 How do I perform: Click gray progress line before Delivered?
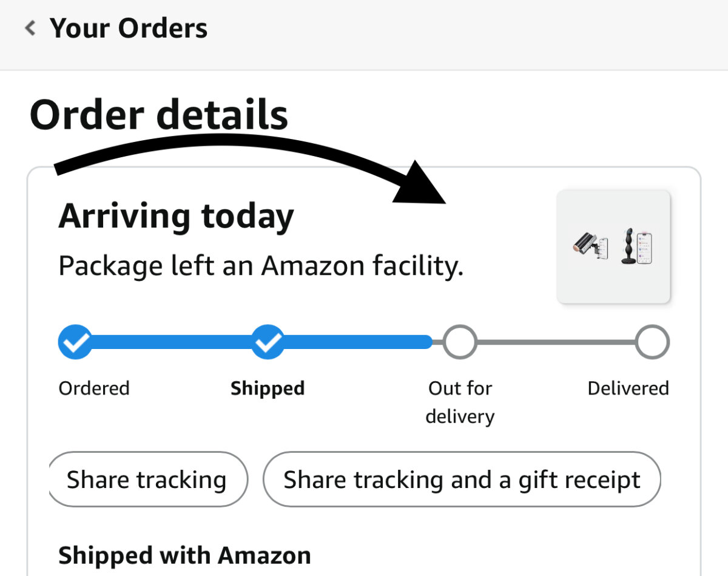556,342
